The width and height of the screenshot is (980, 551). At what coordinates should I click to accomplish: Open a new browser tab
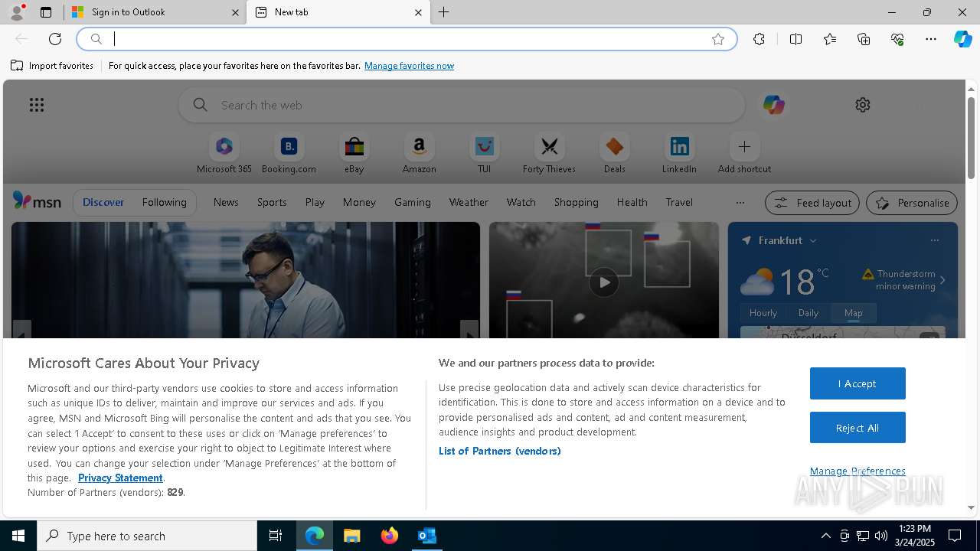pos(444,12)
